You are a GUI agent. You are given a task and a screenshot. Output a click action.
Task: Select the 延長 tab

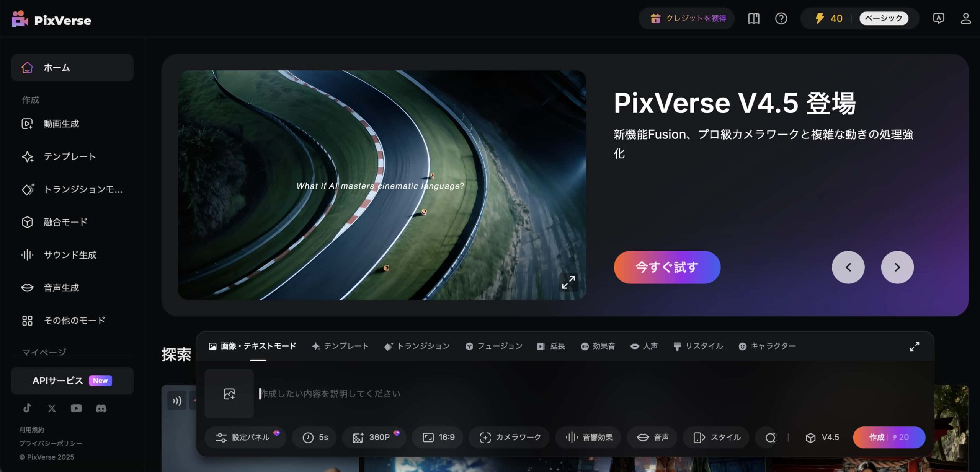551,346
